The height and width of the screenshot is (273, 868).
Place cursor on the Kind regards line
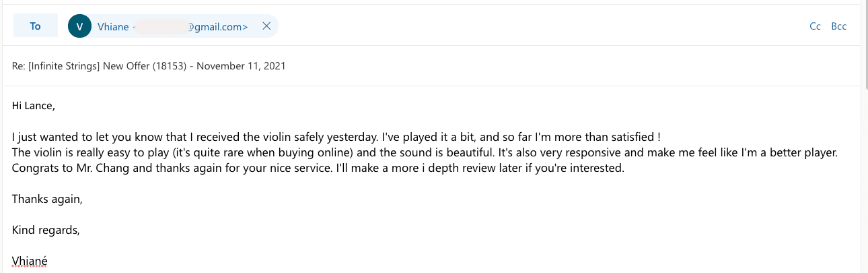46,231
